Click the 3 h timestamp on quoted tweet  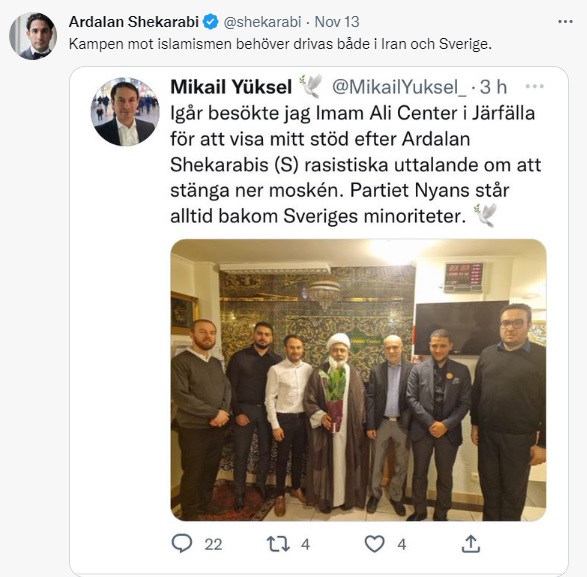point(493,87)
